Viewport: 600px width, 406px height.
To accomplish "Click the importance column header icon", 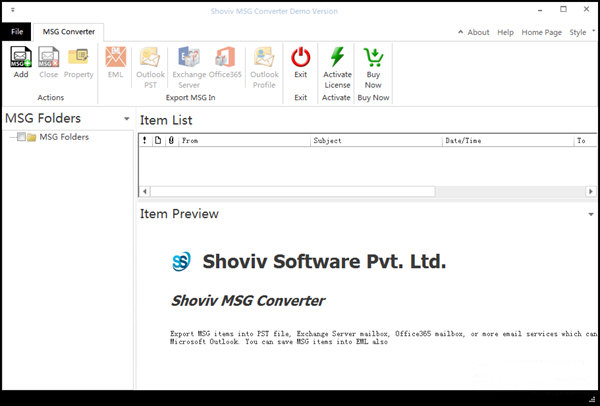I will point(145,140).
